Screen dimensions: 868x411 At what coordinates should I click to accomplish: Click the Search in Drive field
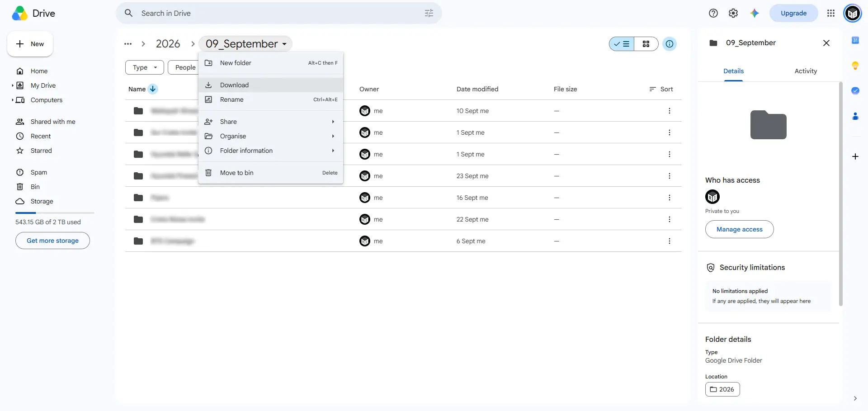click(x=279, y=13)
